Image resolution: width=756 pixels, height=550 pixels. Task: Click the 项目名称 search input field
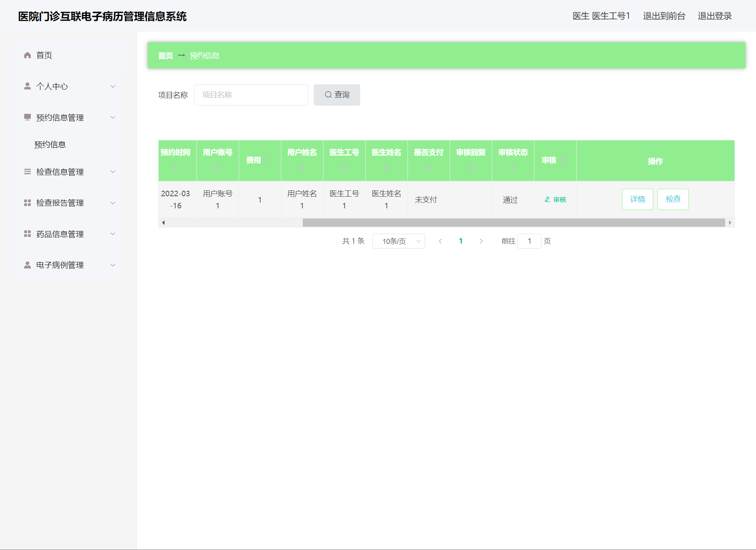pyautogui.click(x=251, y=95)
